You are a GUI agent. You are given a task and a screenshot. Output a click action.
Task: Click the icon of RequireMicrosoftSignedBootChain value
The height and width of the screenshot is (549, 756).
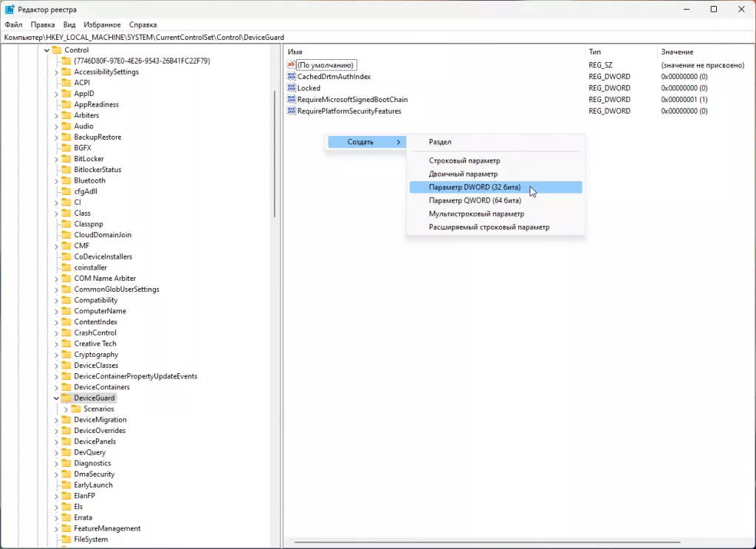291,100
